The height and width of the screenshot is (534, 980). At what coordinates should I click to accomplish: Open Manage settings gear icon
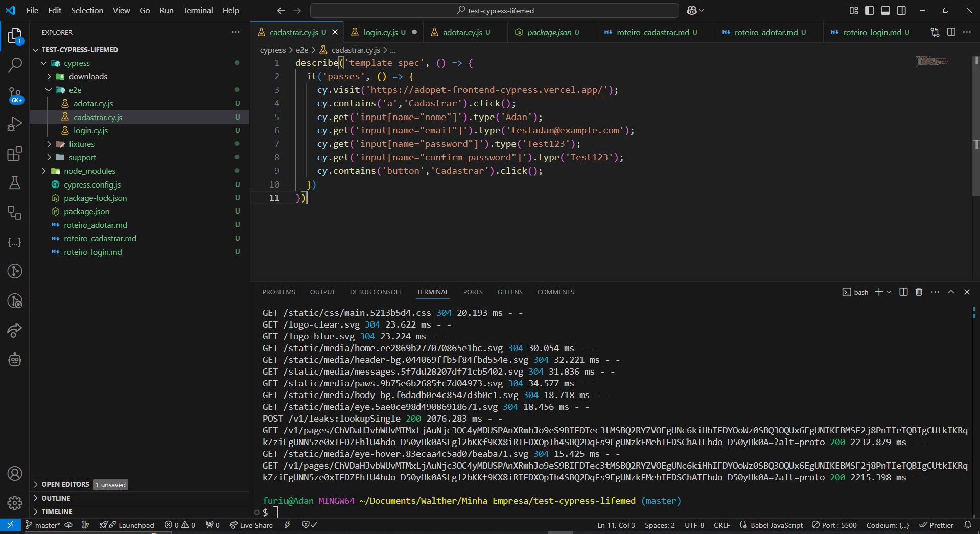point(15,503)
